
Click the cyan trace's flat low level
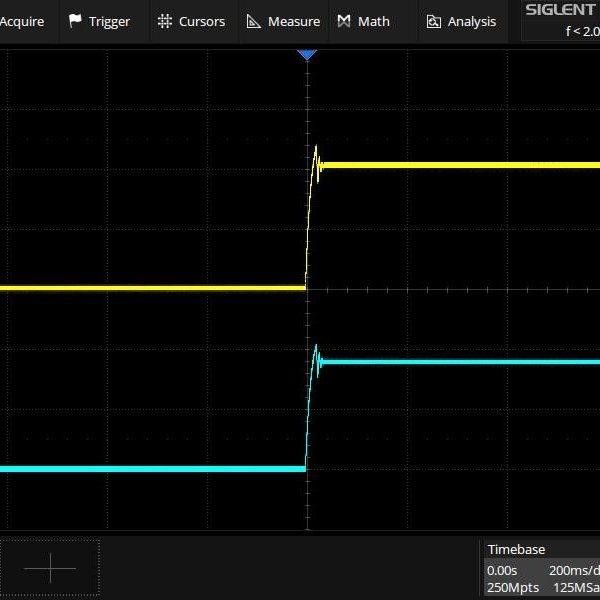pos(150,468)
